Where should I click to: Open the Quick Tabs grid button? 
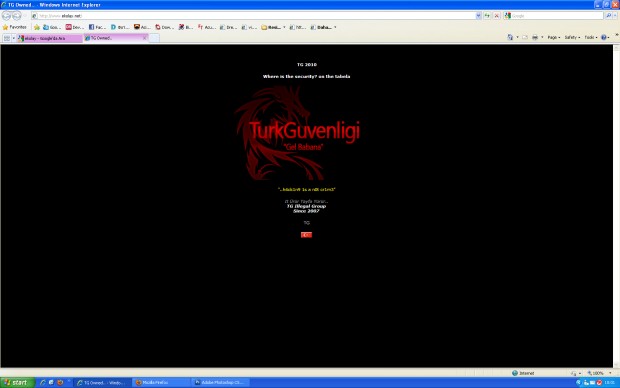pos(7,38)
